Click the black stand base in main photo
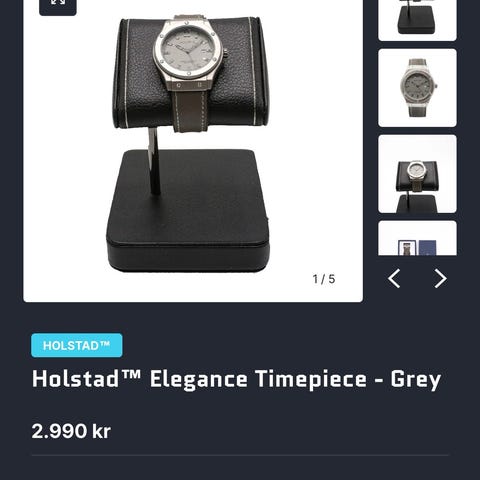The width and height of the screenshot is (480, 480). pyautogui.click(x=188, y=211)
